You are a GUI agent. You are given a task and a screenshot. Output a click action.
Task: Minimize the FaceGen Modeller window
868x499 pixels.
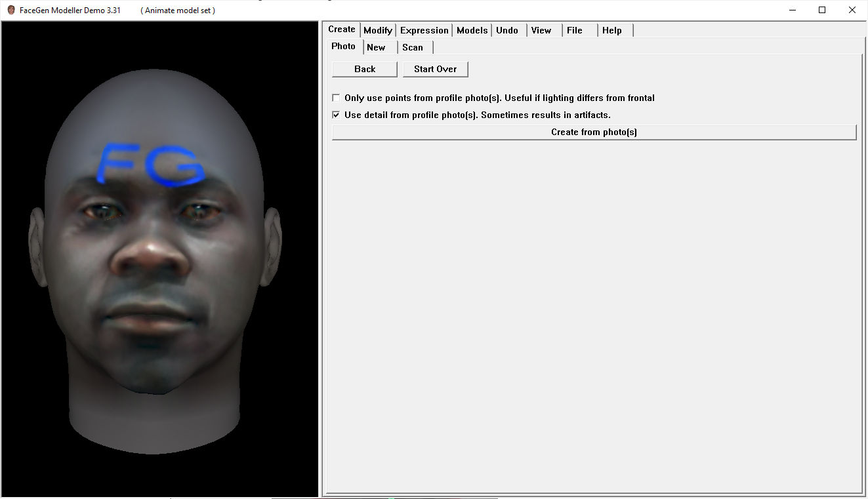click(792, 10)
